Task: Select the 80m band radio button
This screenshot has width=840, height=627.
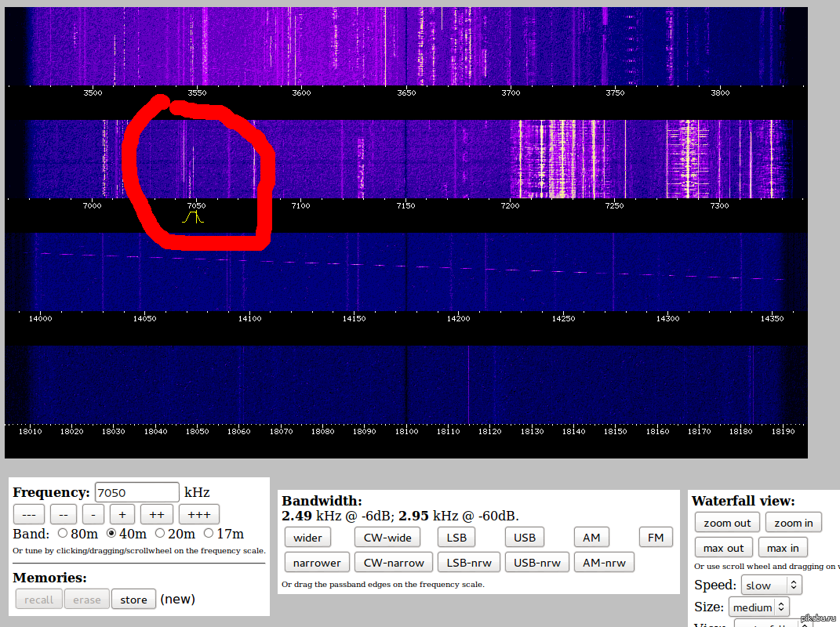Action: point(64,534)
